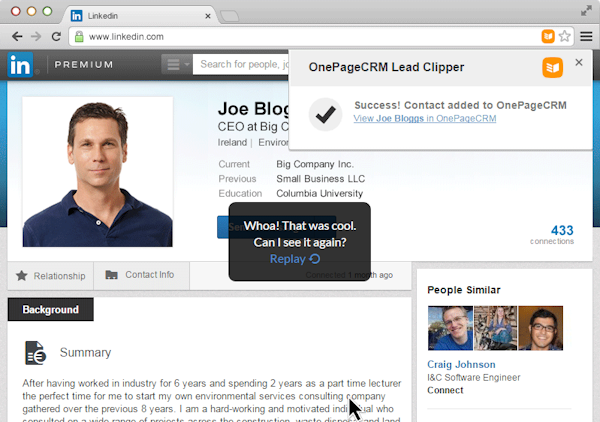The image size is (600, 422).
Task: Click the browser back arrow
Action: pyautogui.click(x=17, y=37)
